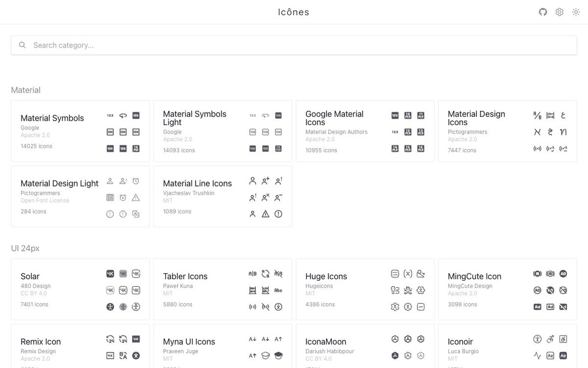Viewport: 588px width, 368px height.
Task: Open the MingCute Icon collection
Action: pyautogui.click(x=508, y=289)
